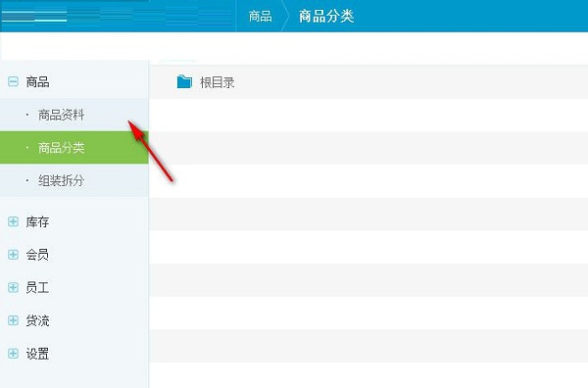The width and height of the screenshot is (588, 388).
Task: Expand the 会员 section
Action: 13,255
